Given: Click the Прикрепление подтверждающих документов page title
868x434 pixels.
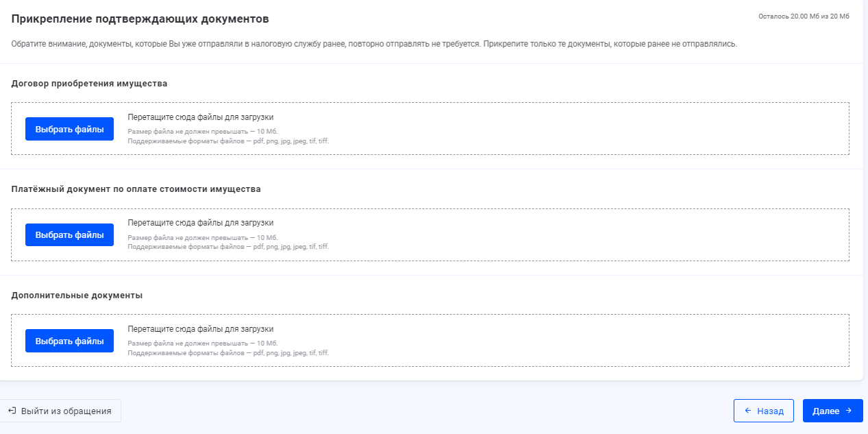Looking at the screenshot, I should (140, 19).
